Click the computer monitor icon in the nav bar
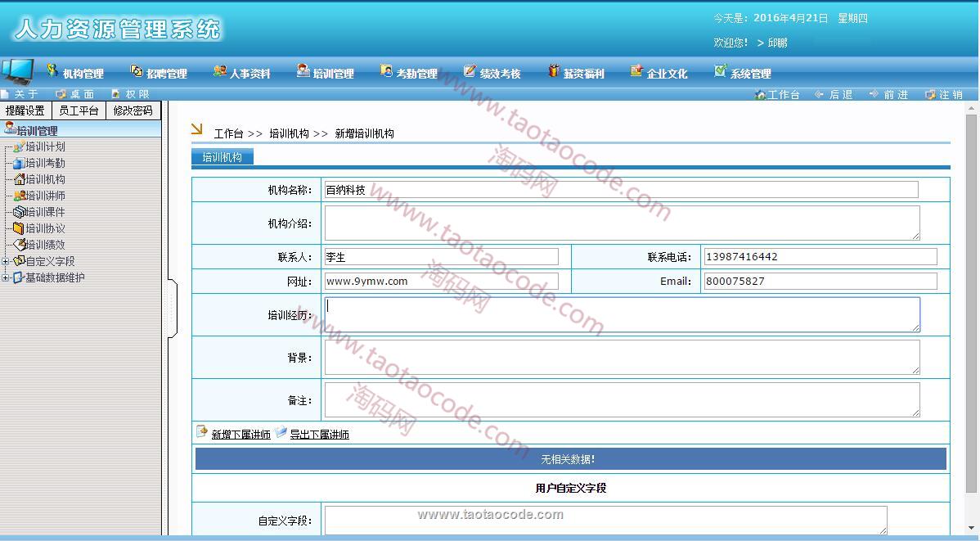 tap(18, 72)
